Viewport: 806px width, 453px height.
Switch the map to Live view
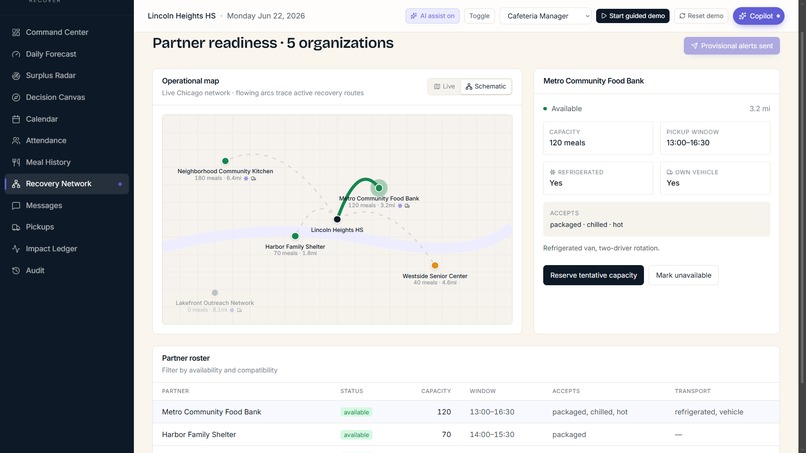click(445, 86)
